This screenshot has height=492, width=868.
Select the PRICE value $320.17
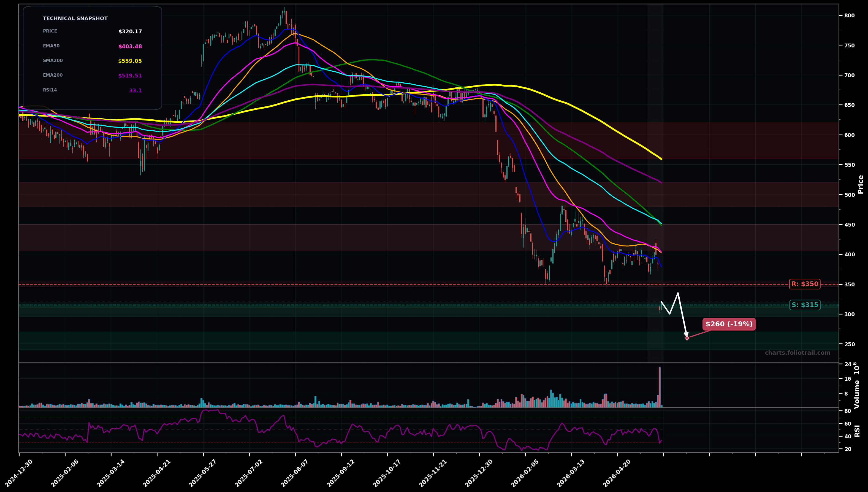coord(130,32)
